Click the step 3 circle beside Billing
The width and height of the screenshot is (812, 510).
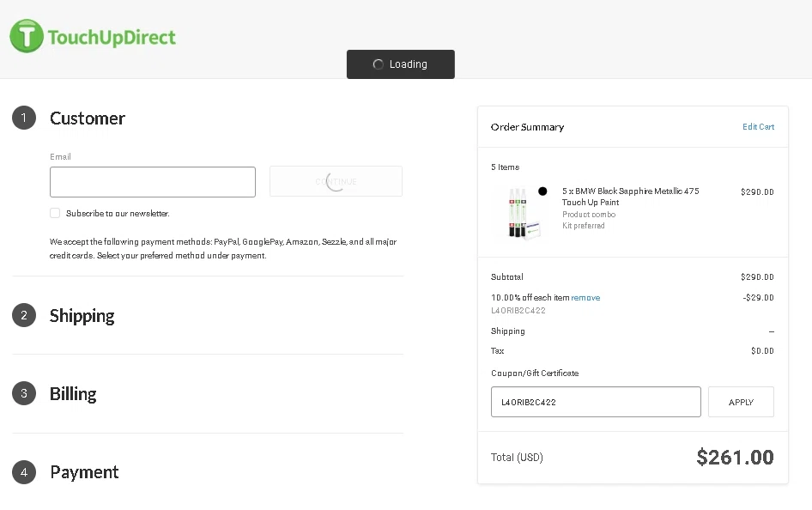24,393
